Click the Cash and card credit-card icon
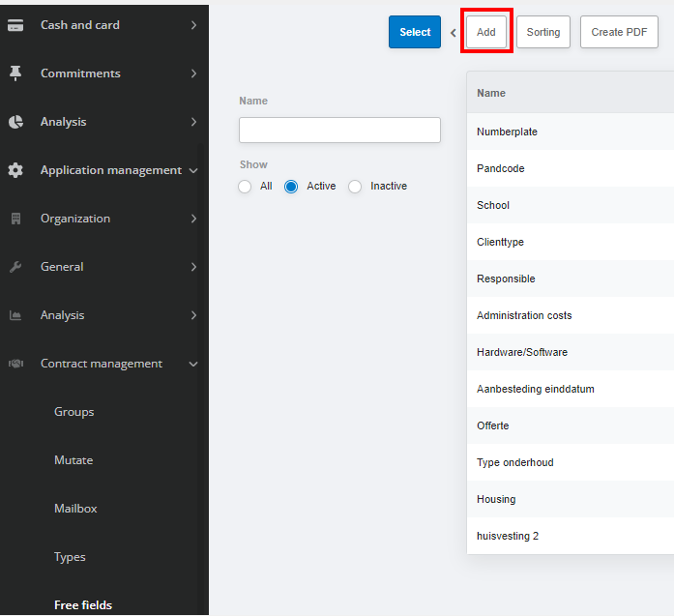The image size is (674, 616). pyautogui.click(x=15, y=25)
